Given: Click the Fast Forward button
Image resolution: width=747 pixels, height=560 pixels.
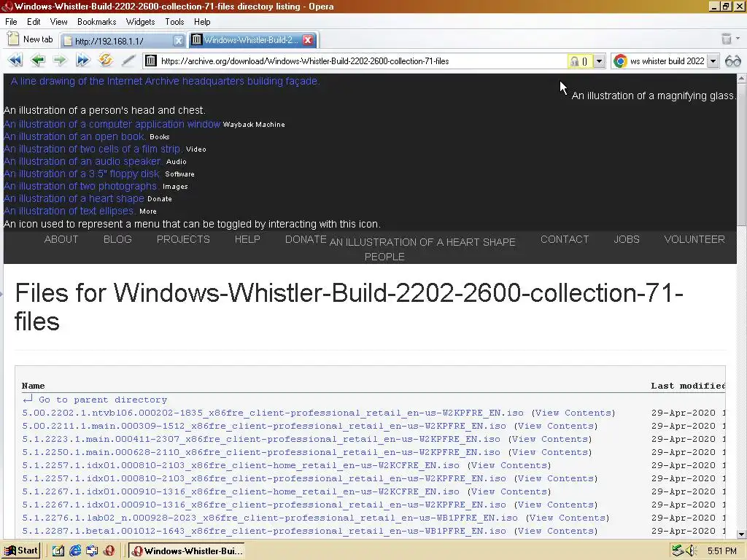Looking at the screenshot, I should [82, 61].
